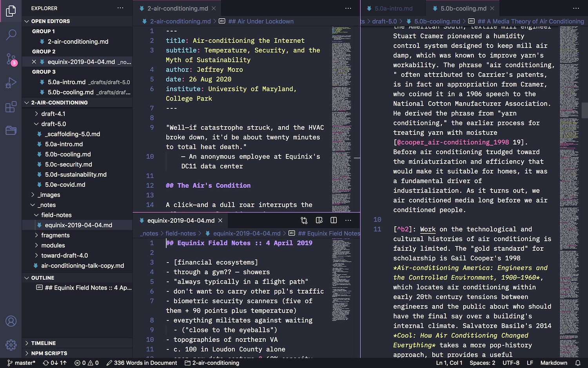Click 2-air-conditioning folder item in status bar

coord(212,363)
